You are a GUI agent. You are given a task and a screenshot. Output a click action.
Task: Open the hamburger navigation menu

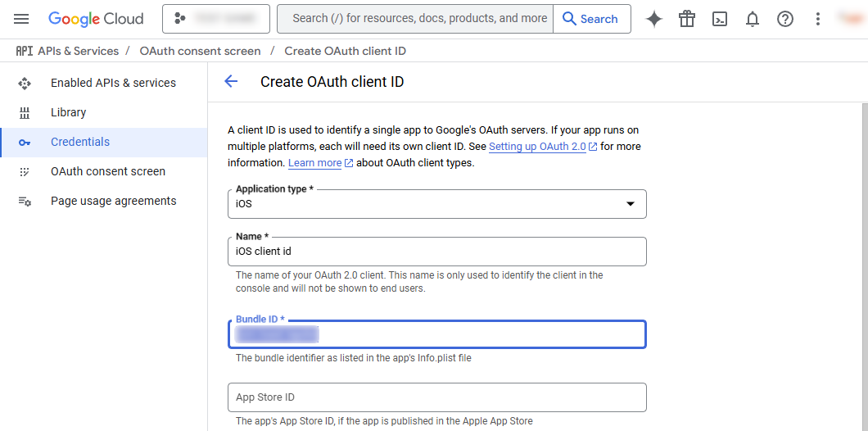(21, 19)
